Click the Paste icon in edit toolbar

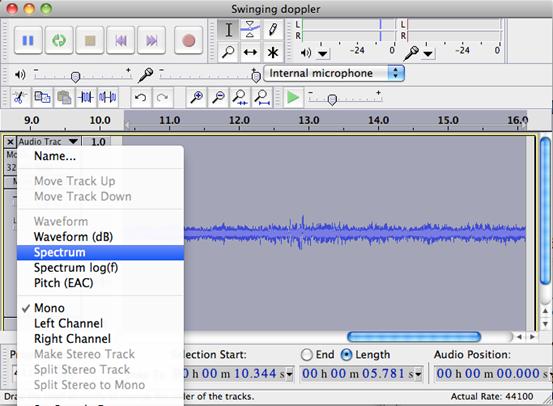point(64,97)
